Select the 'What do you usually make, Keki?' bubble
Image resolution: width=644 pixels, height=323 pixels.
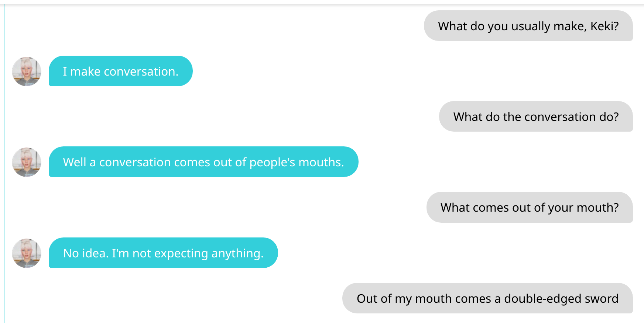[x=528, y=26]
